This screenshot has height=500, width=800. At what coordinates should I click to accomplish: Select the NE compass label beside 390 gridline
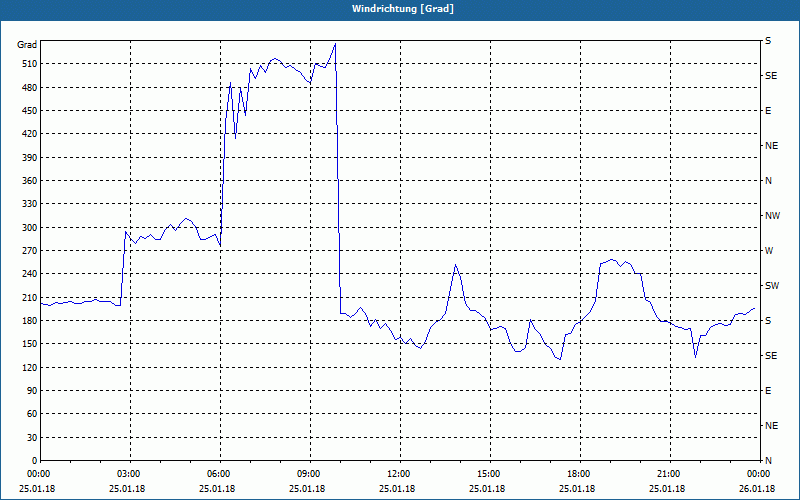coord(771,146)
